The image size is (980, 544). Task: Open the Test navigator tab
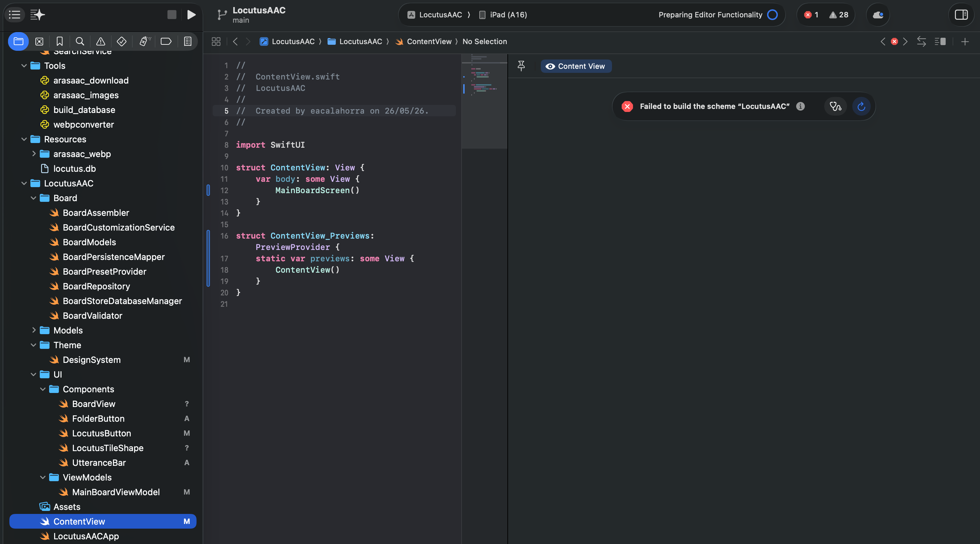tap(121, 41)
